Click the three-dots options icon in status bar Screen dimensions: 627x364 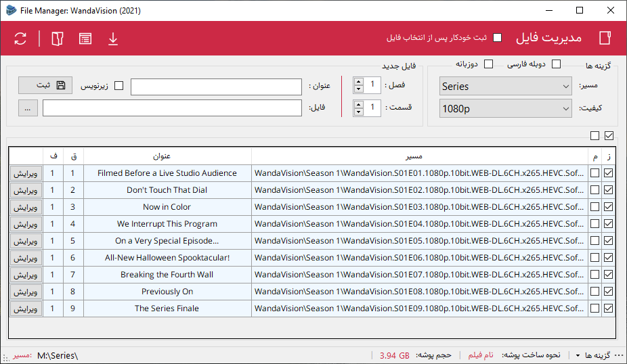click(619, 355)
